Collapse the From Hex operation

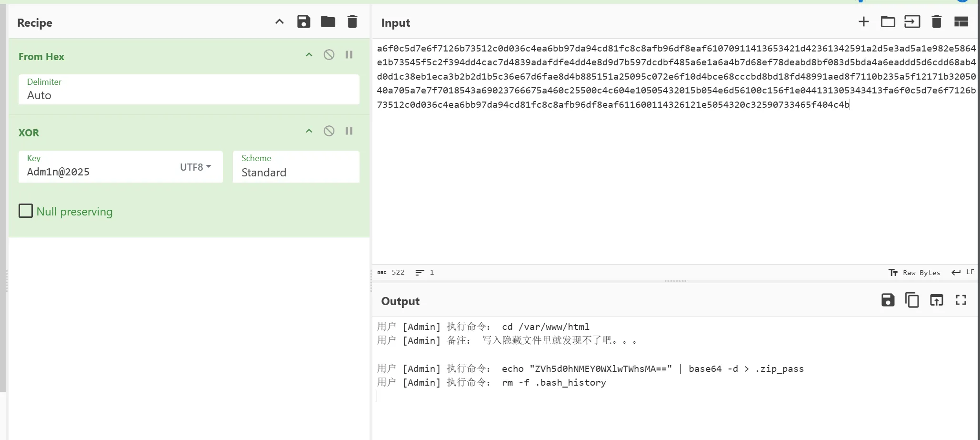pyautogui.click(x=309, y=55)
